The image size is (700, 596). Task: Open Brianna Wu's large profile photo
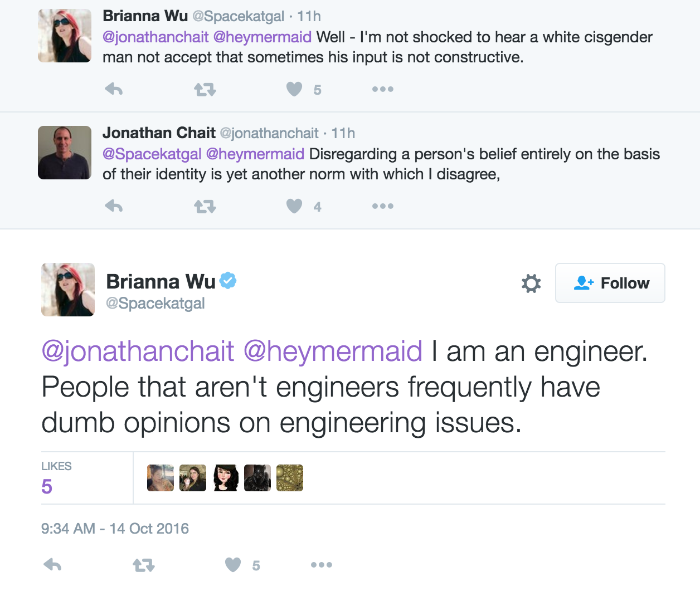68,290
